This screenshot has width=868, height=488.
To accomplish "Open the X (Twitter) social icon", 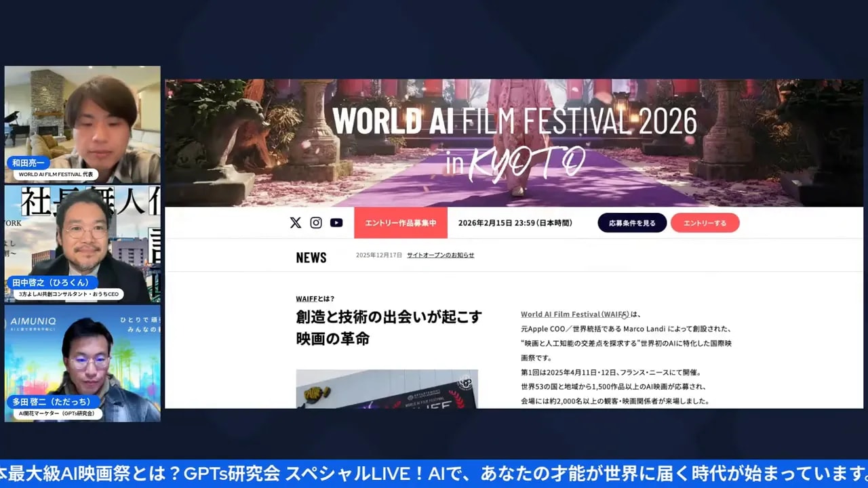I will point(296,222).
